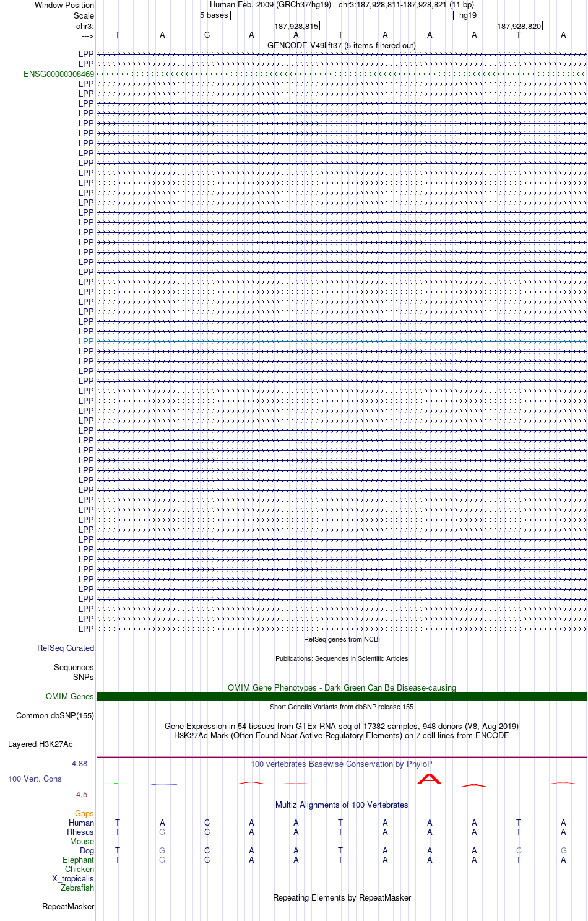Click the X_tropicalis alignment row label
Image resolution: width=588 pixels, height=921 pixels.
(x=73, y=879)
